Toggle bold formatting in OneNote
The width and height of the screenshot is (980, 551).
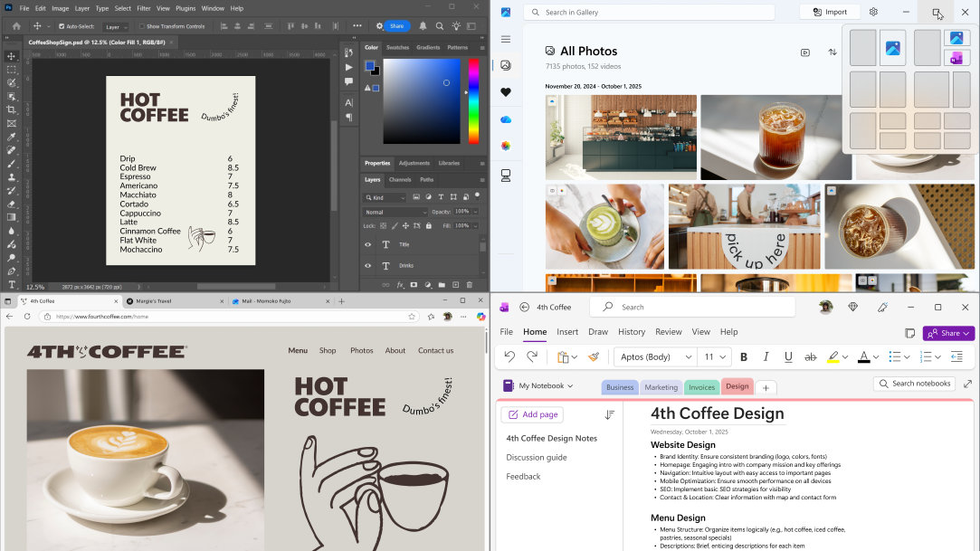point(743,356)
